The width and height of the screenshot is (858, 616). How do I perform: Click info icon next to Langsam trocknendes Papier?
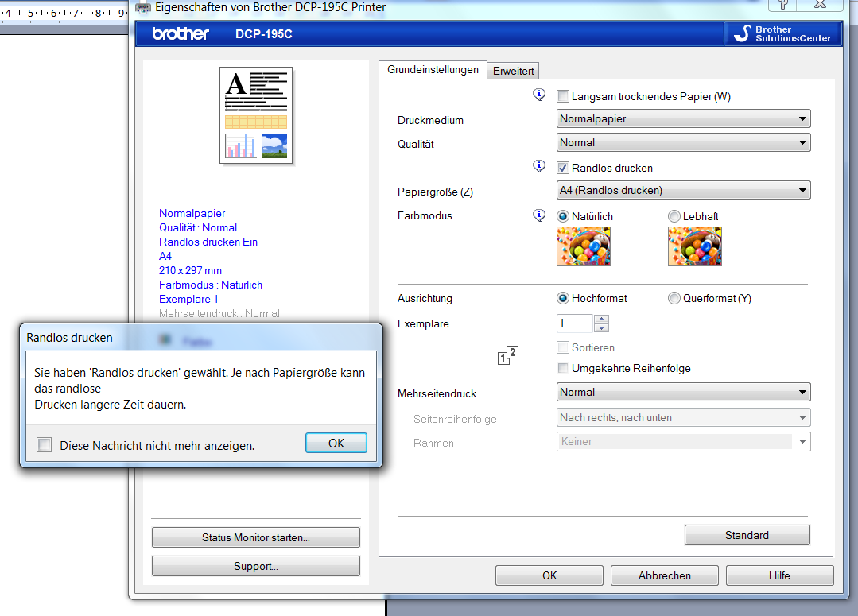point(539,95)
